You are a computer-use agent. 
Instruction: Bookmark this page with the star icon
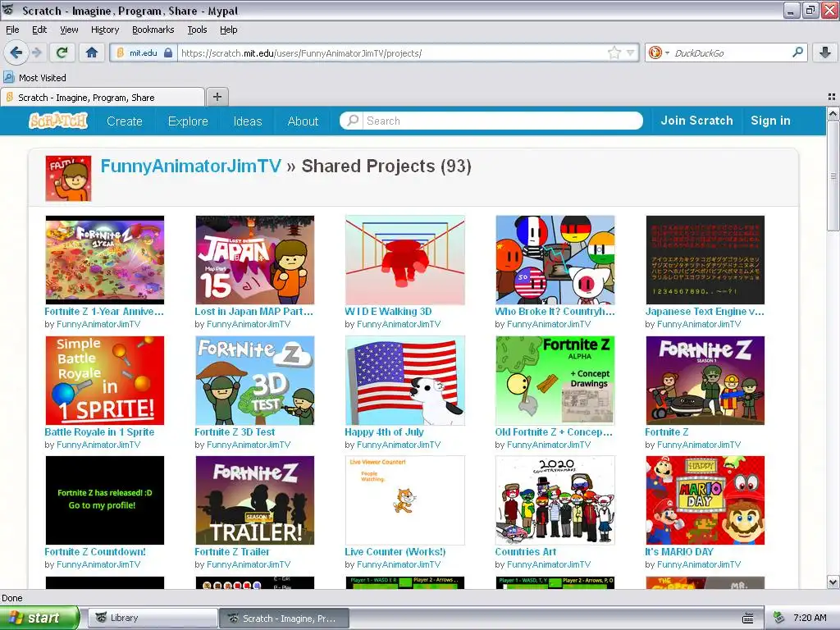[614, 52]
